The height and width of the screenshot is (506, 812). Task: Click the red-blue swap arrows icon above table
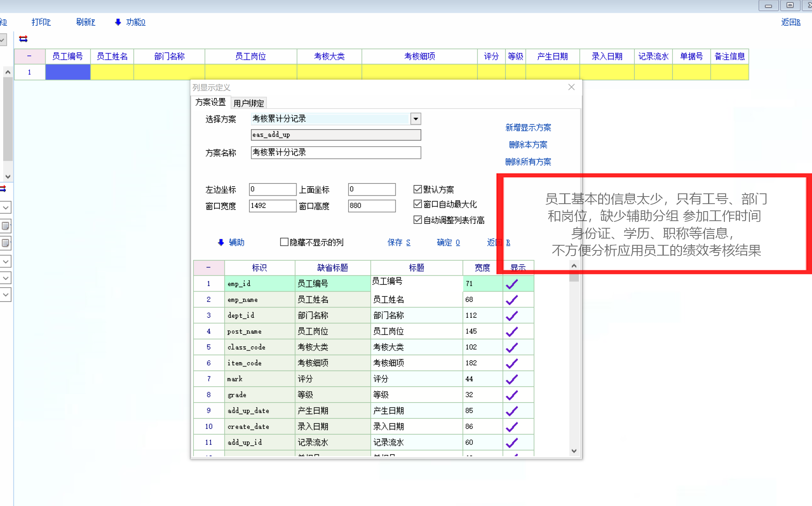coord(23,39)
